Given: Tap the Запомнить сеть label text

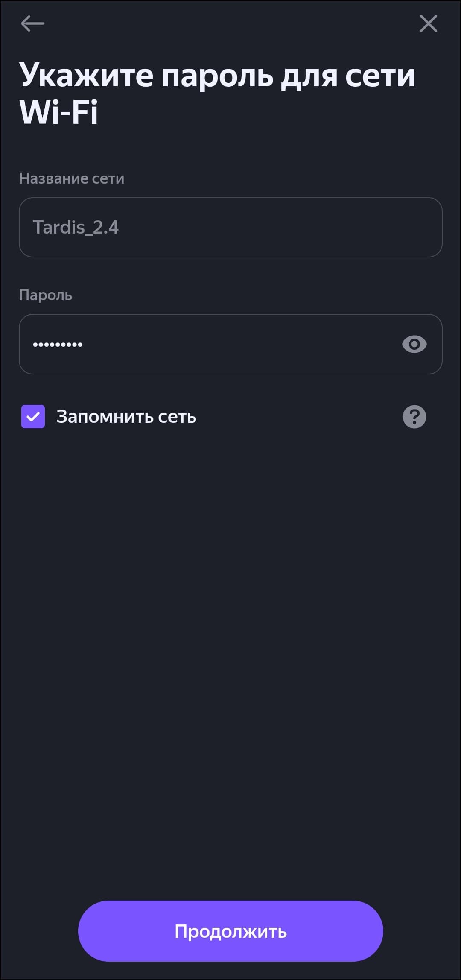Looking at the screenshot, I should pos(126,417).
